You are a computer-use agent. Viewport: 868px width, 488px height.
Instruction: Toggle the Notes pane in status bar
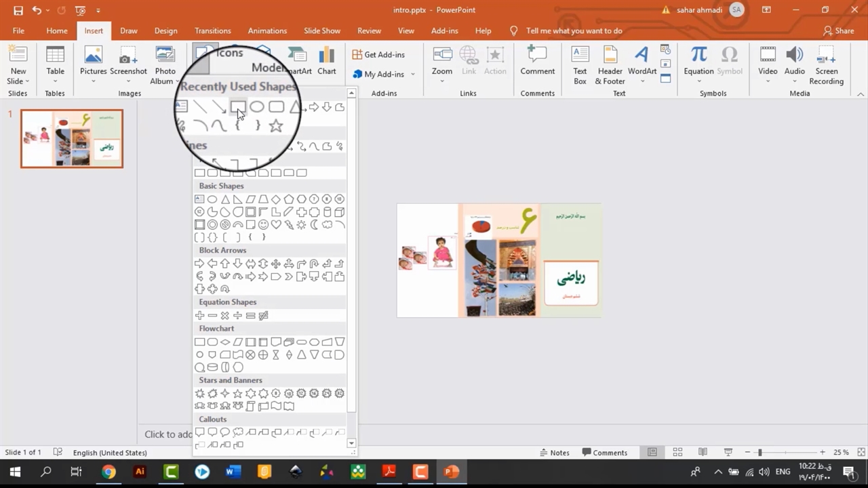pyautogui.click(x=553, y=453)
